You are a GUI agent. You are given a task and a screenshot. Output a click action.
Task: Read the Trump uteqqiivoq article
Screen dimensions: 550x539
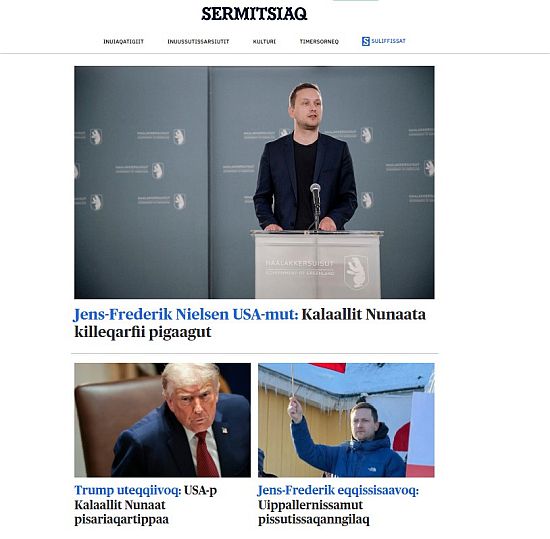(128, 490)
